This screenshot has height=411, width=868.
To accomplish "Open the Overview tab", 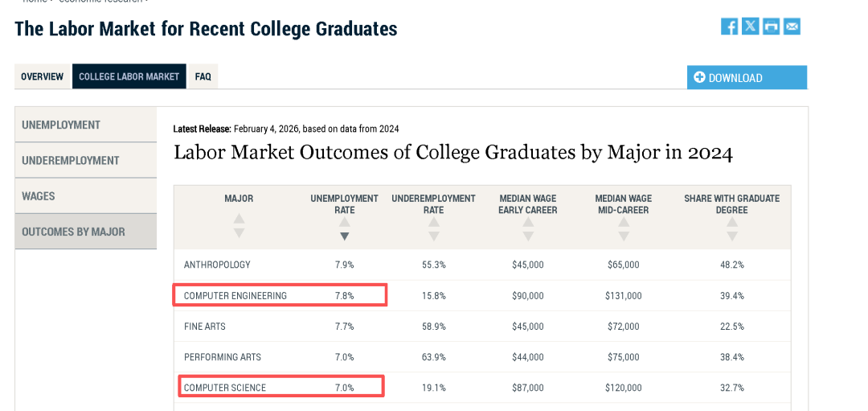I will point(43,76).
